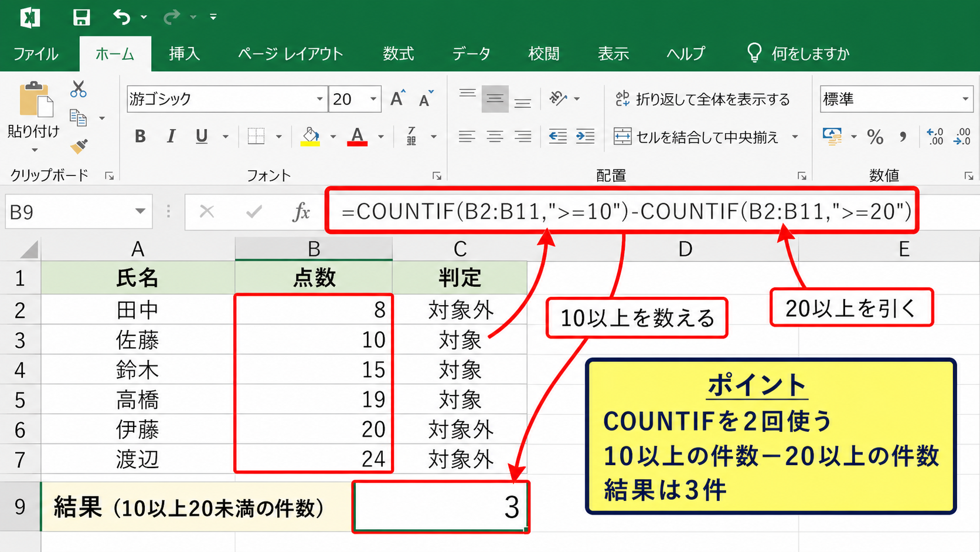Open the 配置 group dialog launcher
Screen dimensions: 980x552
[x=802, y=175]
